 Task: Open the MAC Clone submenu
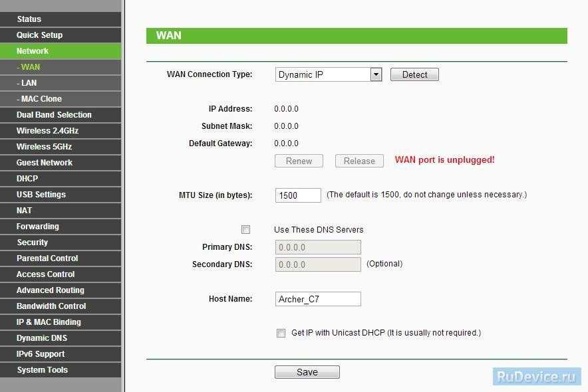pyautogui.click(x=61, y=99)
